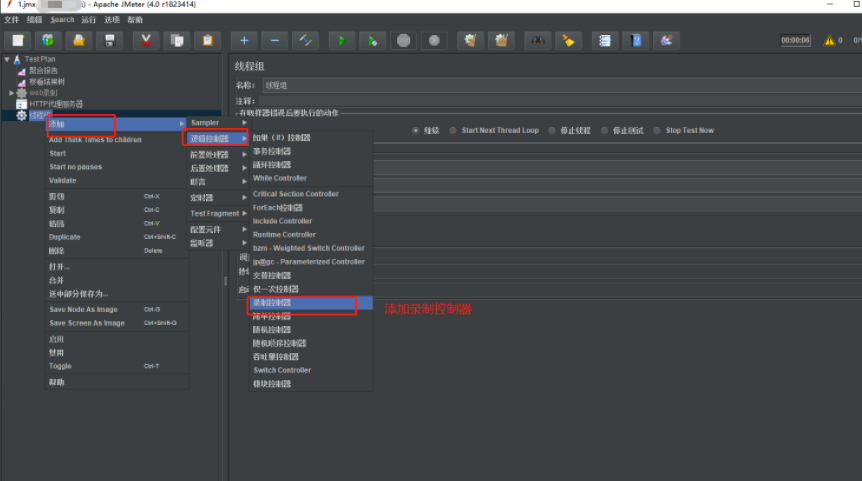Click the Collapse All minus icon
The width and height of the screenshot is (862, 481).
[x=274, y=41]
